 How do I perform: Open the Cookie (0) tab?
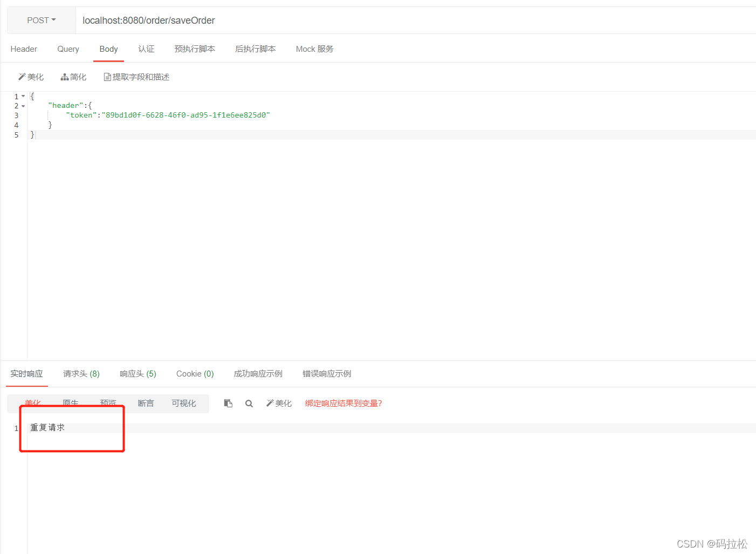click(195, 374)
